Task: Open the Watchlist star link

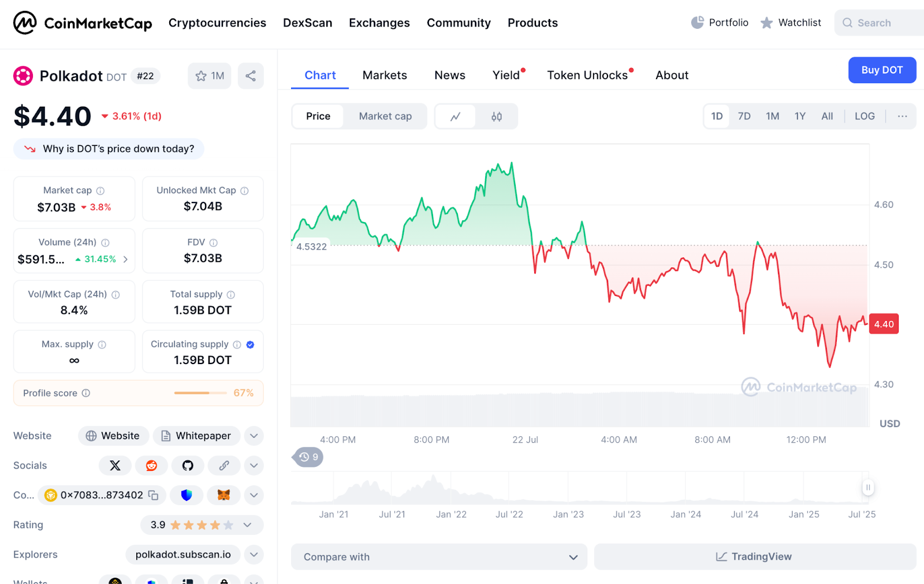Action: tap(791, 23)
